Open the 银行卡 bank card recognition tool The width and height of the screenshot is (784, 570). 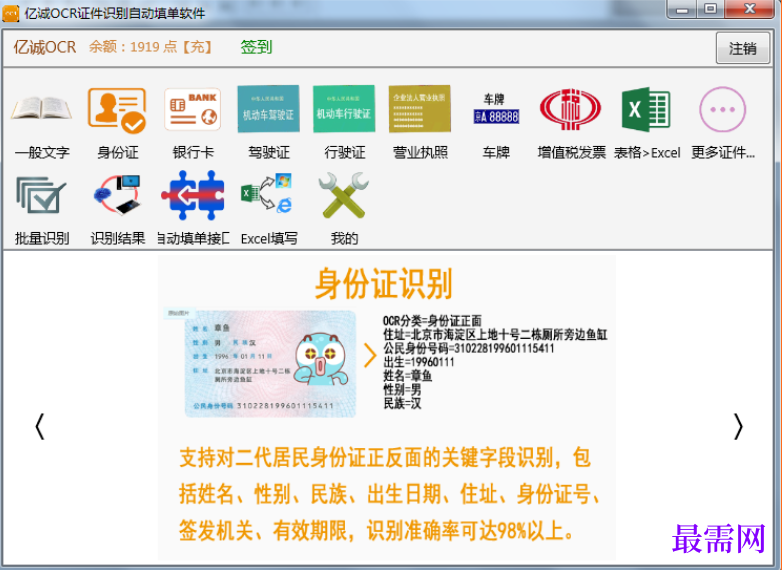[x=193, y=109]
